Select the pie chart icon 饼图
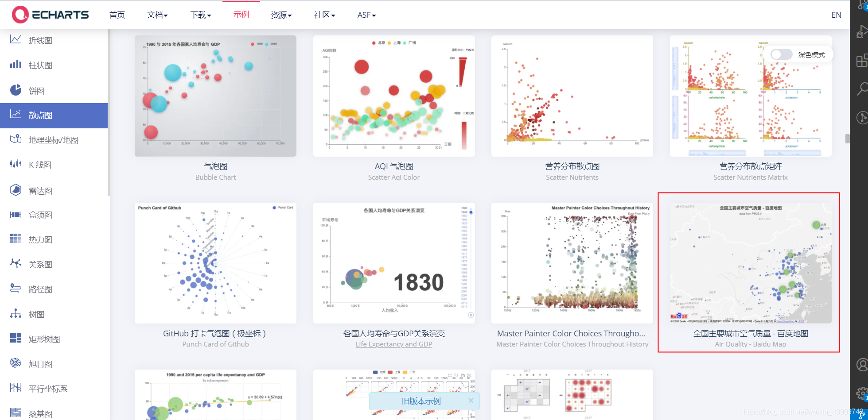The width and height of the screenshot is (868, 420). click(x=16, y=90)
